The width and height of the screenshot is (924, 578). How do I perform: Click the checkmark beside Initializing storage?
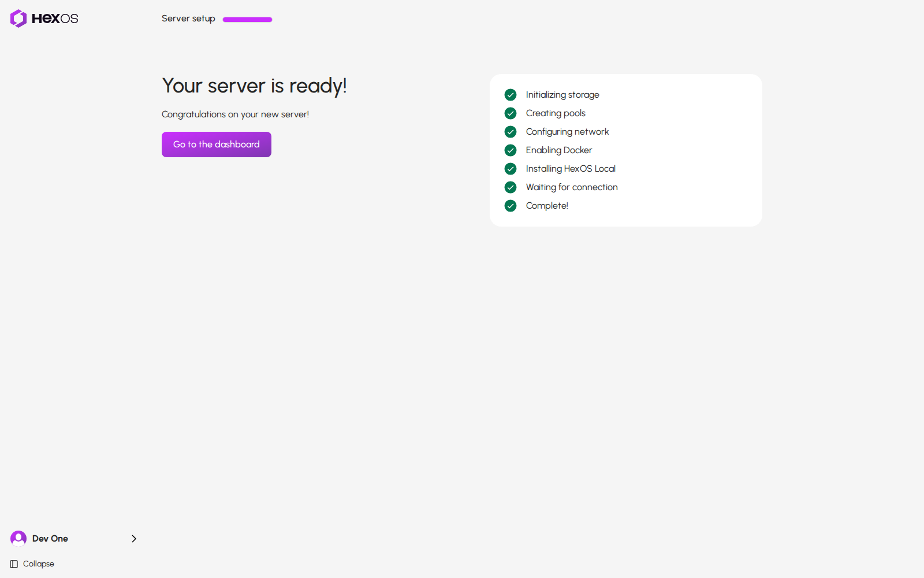(x=511, y=95)
